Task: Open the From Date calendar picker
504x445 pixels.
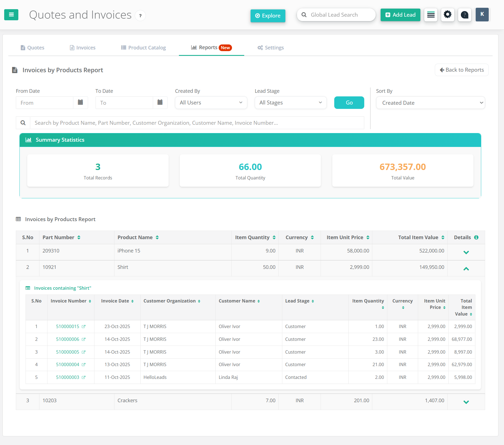Action: coord(81,102)
